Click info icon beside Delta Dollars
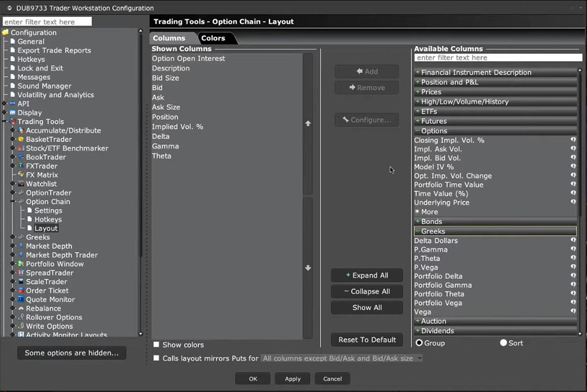 click(573, 240)
